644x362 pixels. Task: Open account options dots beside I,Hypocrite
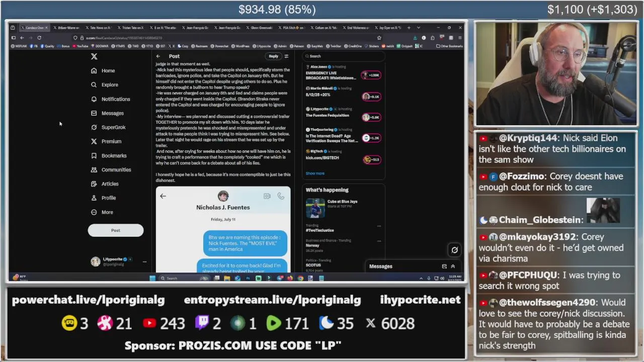[144, 261]
